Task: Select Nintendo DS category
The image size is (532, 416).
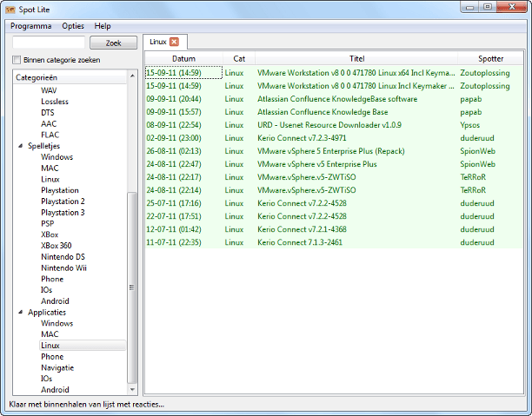Action: tap(63, 257)
